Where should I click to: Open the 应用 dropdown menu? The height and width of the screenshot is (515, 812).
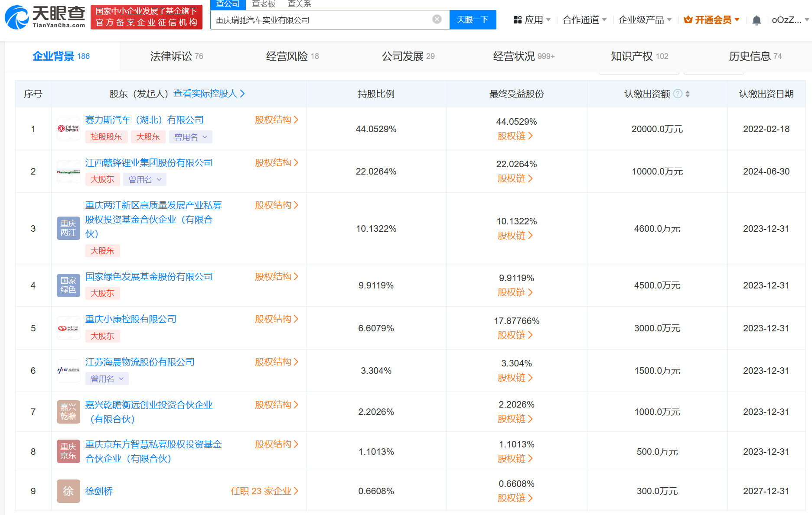[x=532, y=20]
